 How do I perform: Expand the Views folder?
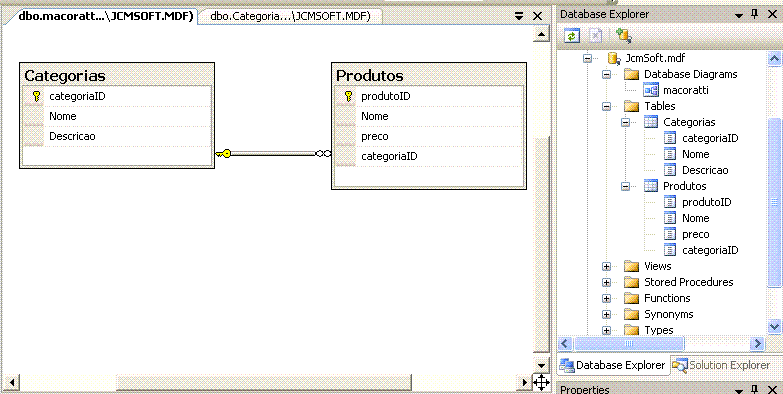click(x=606, y=266)
